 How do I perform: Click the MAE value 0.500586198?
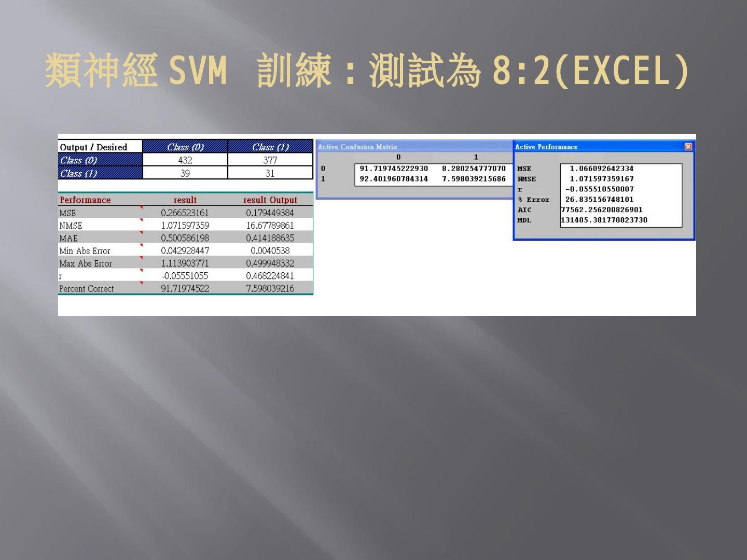185,238
